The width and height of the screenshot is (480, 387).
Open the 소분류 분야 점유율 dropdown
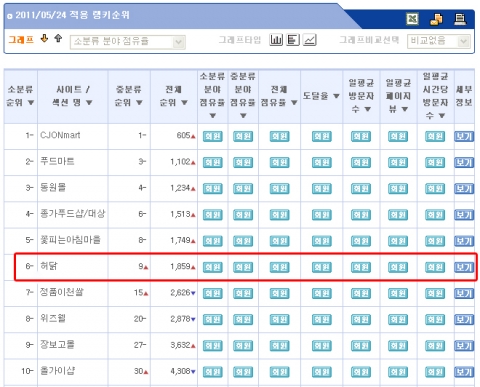coord(128,42)
